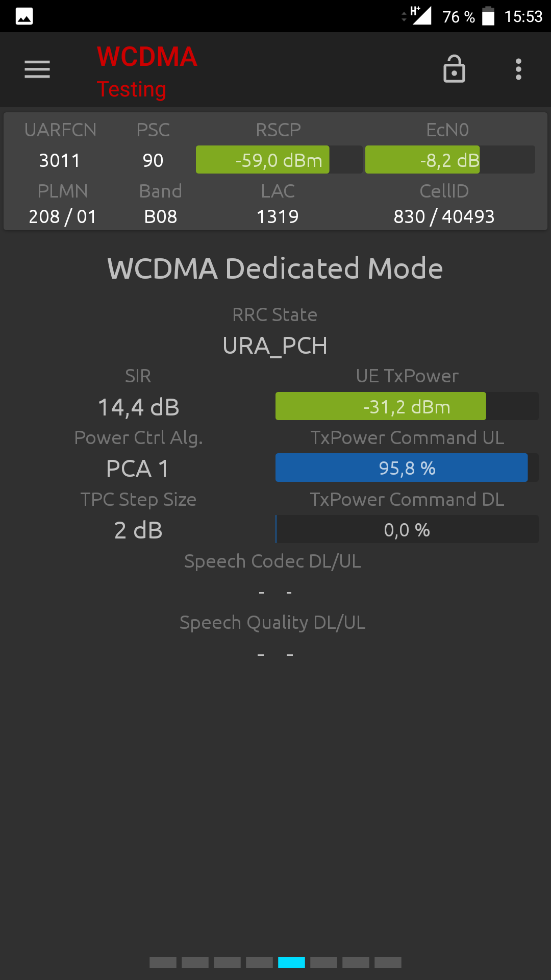Tap the highlighted fifth page indicator
Viewport: 551px width, 980px height.
tap(291, 963)
